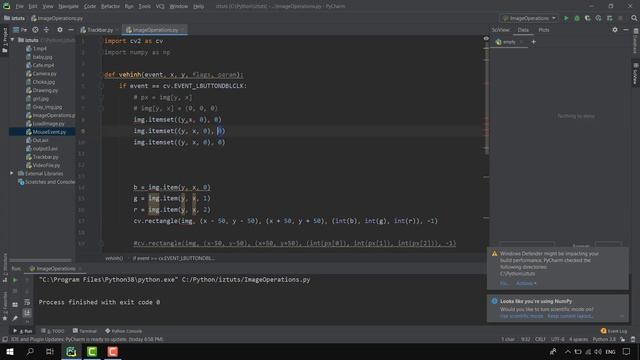Toggle the Database side tool button
This screenshot has height=360, width=640.
click(x=636, y=40)
